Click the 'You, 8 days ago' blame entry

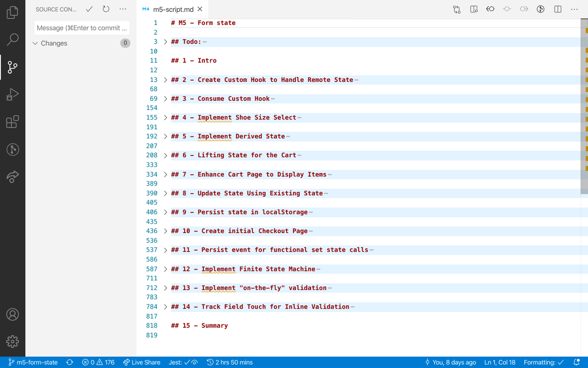450,362
